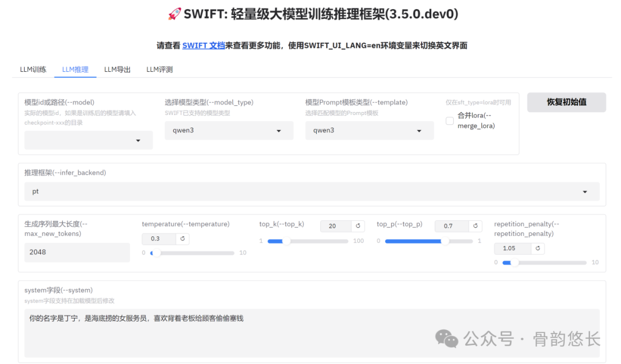Adjust the top_p slider

click(429, 241)
